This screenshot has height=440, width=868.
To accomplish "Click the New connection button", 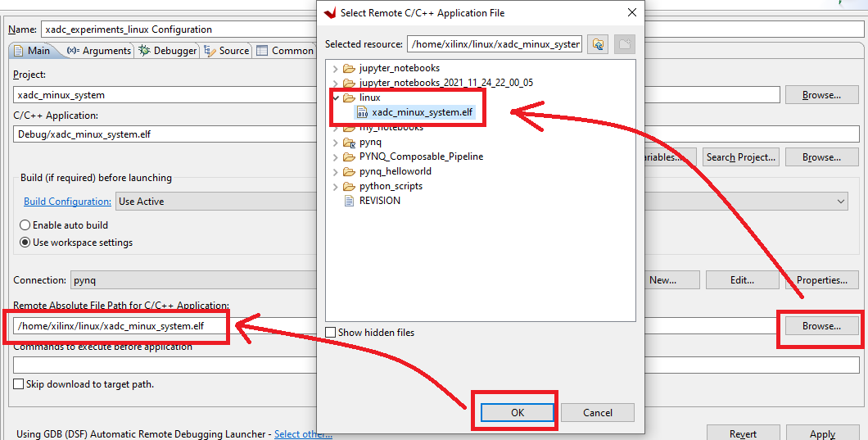I will click(672, 280).
